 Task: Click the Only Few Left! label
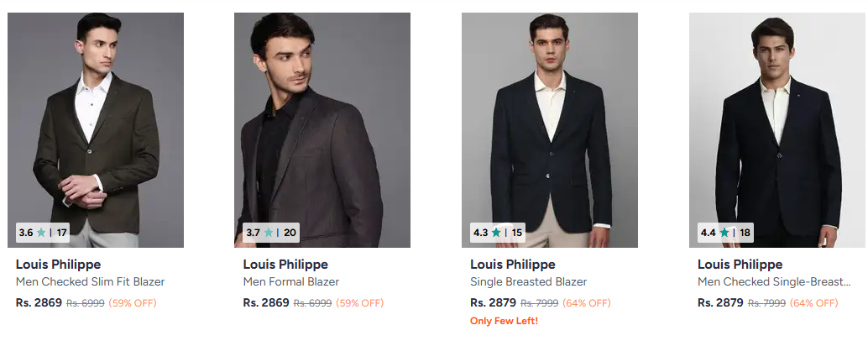click(x=504, y=321)
